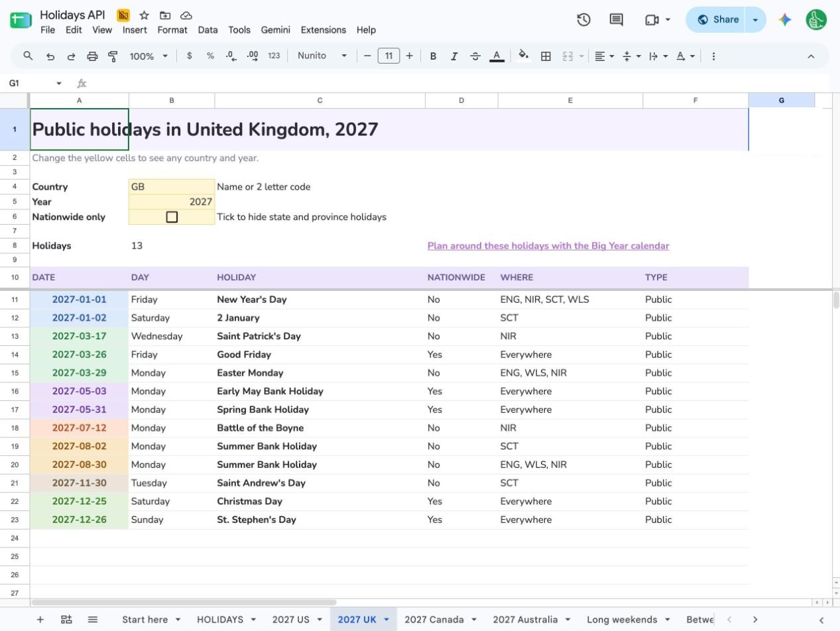Open the Help menu

(x=366, y=30)
